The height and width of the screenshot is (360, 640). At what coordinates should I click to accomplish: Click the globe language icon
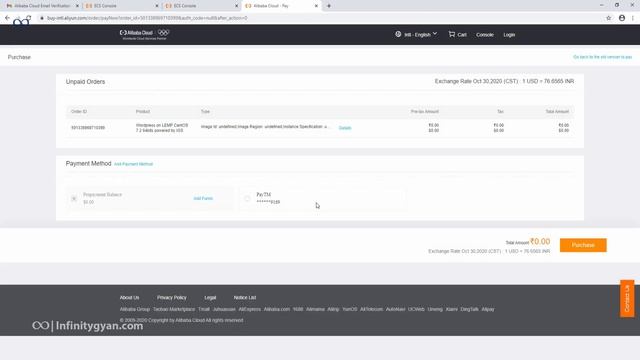click(398, 34)
